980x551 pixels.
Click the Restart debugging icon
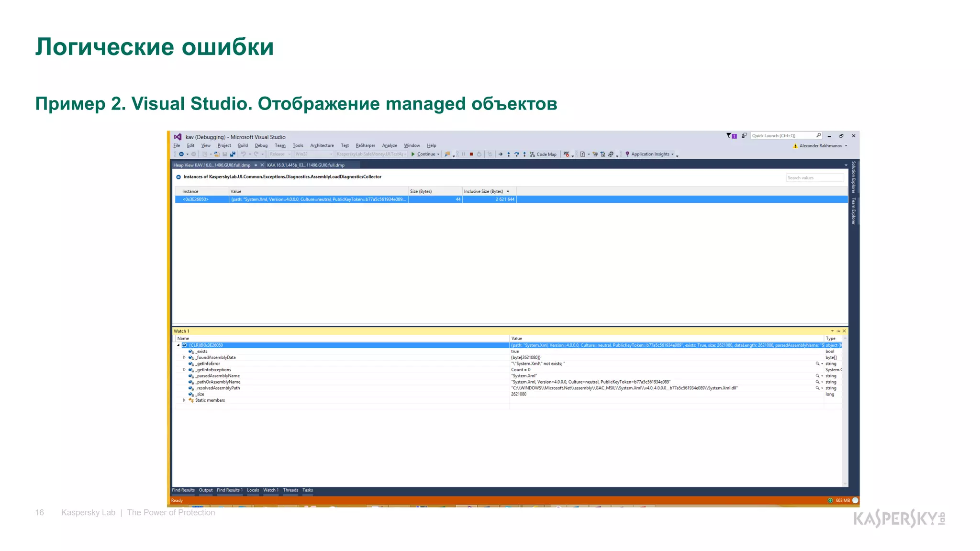point(479,154)
